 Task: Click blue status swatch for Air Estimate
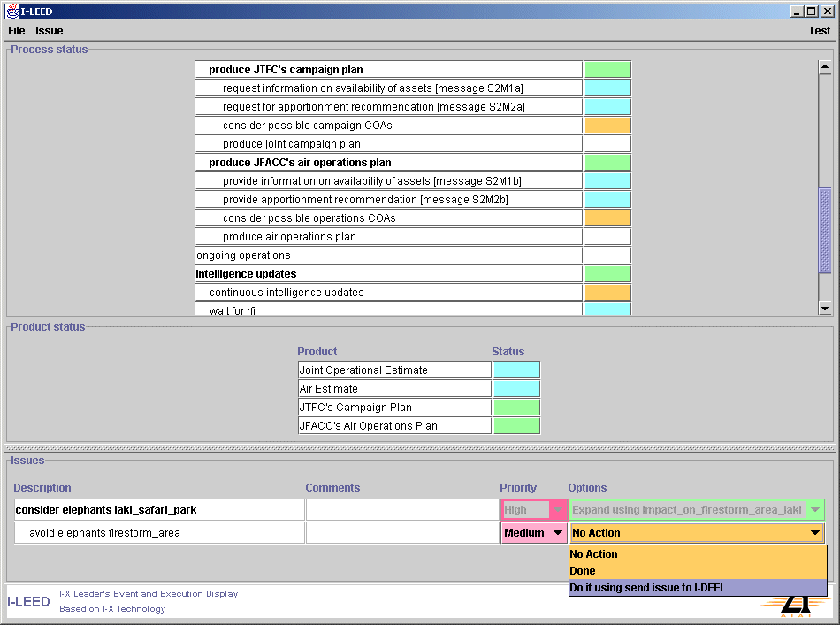tap(516, 389)
